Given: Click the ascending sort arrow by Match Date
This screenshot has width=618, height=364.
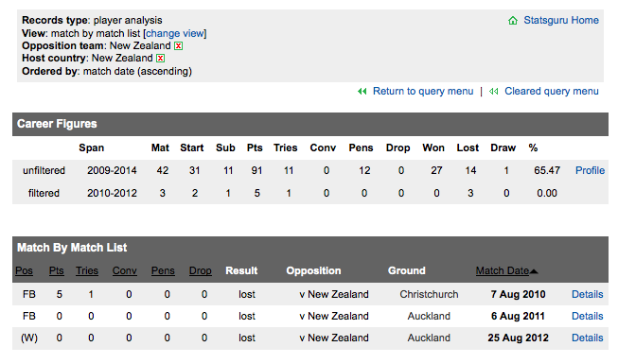Looking at the screenshot, I should (534, 271).
